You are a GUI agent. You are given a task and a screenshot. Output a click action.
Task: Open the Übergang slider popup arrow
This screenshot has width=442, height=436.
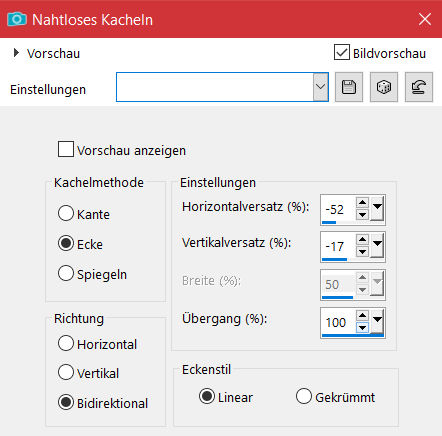tap(377, 321)
